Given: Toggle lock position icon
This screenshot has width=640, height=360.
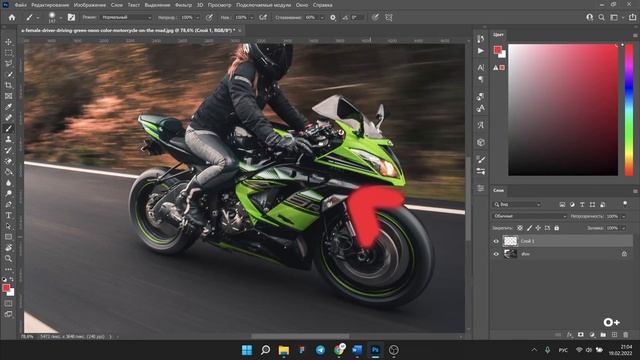Looking at the screenshot, I should (538, 228).
